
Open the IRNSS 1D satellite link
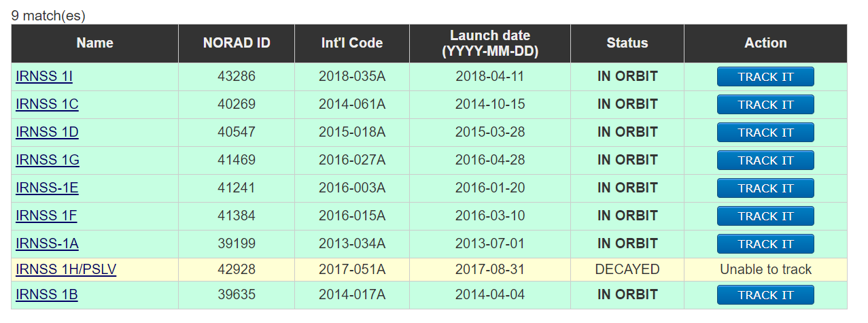point(47,133)
